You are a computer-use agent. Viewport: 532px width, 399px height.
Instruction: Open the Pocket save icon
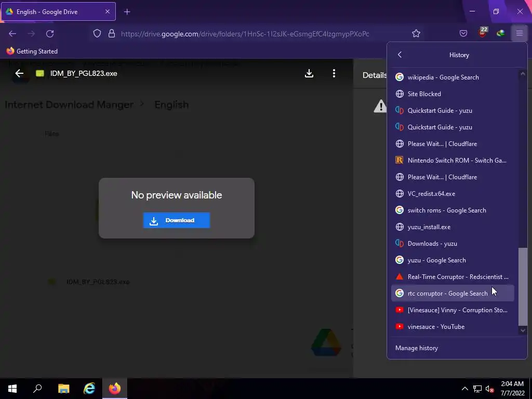[463, 33]
